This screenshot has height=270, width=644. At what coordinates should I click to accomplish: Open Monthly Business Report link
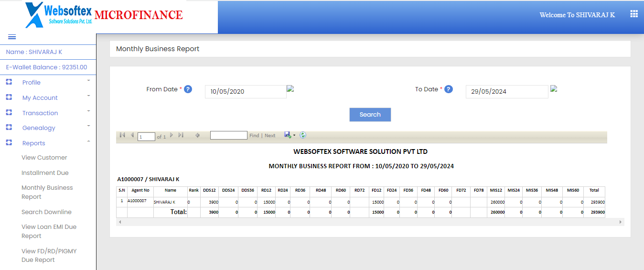point(47,192)
